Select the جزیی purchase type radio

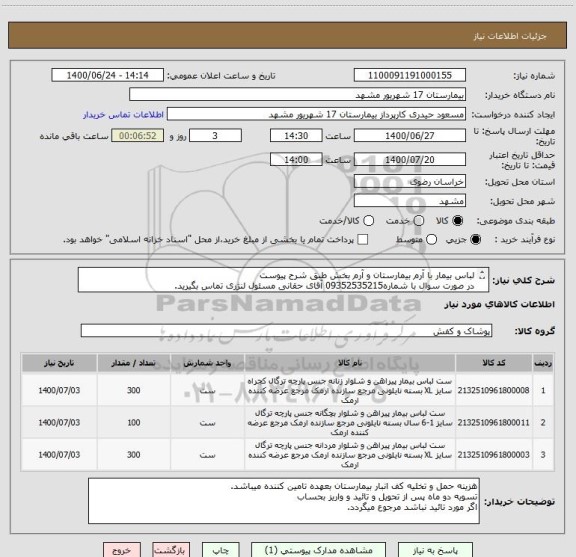tap(475, 240)
